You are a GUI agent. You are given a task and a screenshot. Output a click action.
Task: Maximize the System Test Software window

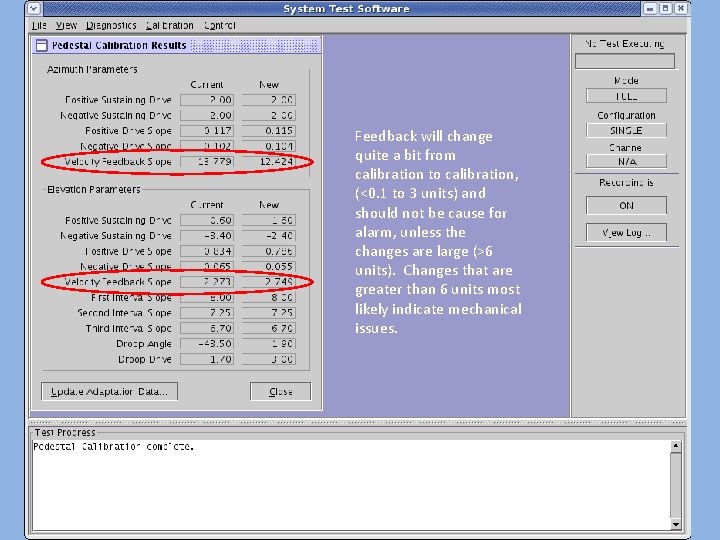pos(666,8)
